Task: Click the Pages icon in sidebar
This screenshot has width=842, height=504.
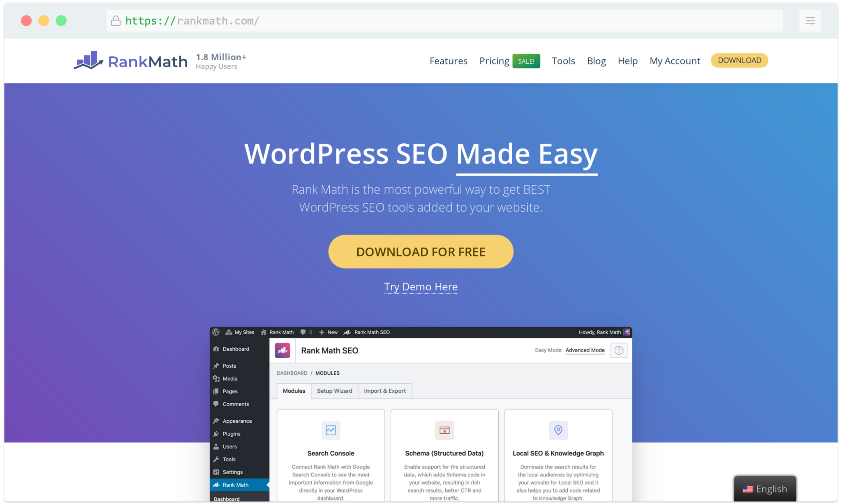Action: click(x=216, y=391)
